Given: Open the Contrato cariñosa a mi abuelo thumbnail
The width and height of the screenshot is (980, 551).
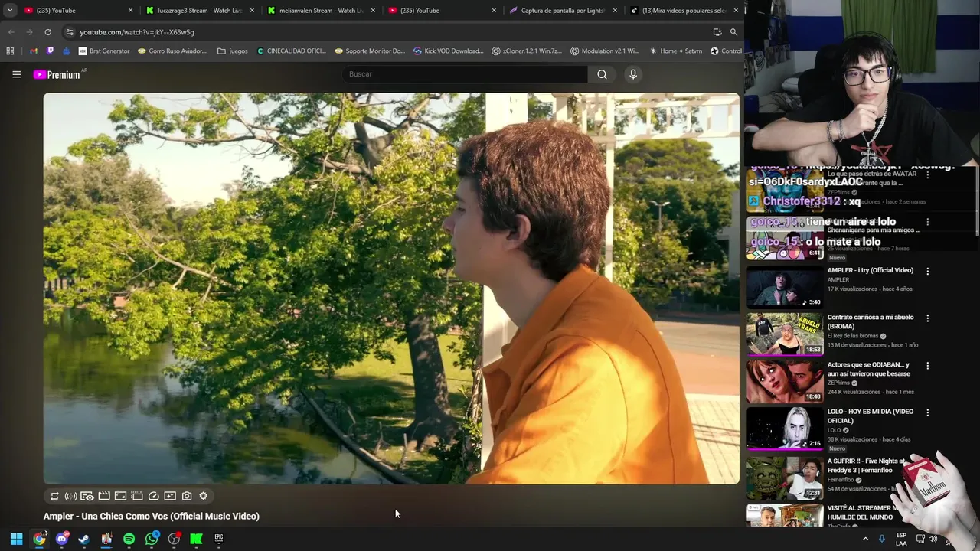Looking at the screenshot, I should pos(785,334).
